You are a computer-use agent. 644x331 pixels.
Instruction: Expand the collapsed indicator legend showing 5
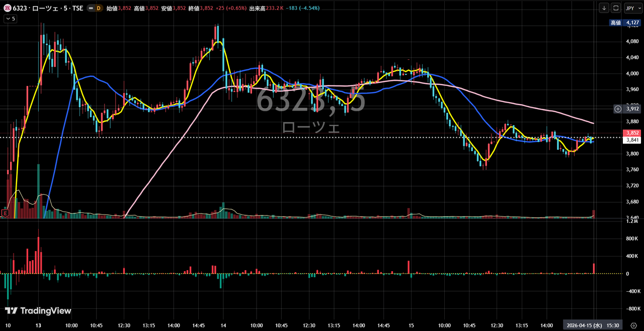pyautogui.click(x=10, y=19)
